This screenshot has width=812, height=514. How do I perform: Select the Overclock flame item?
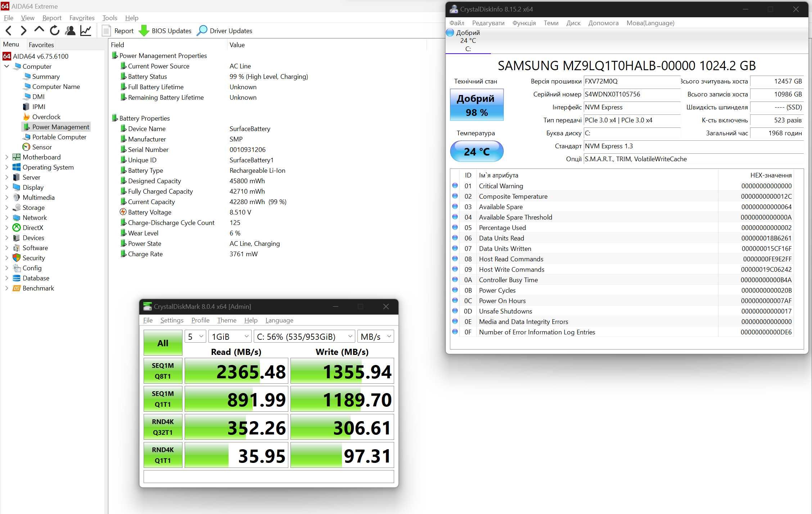[26, 117]
